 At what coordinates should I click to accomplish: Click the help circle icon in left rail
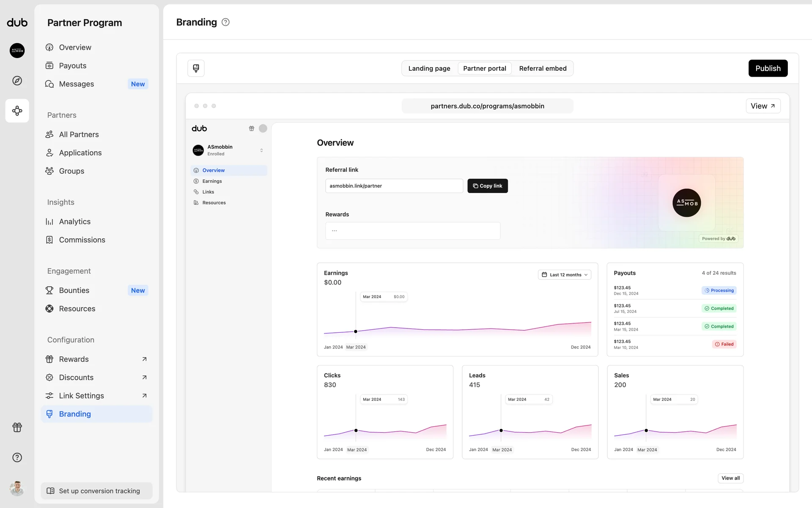point(17,457)
